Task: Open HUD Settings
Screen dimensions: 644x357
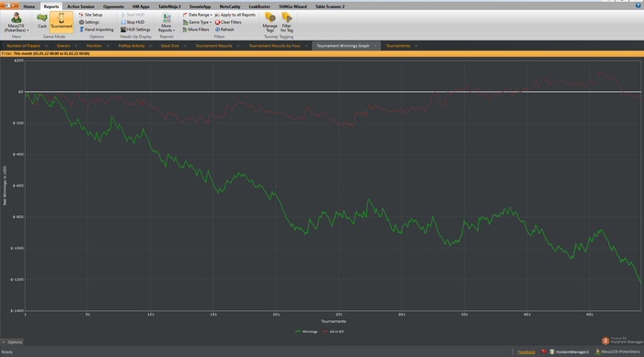Action: [135, 29]
